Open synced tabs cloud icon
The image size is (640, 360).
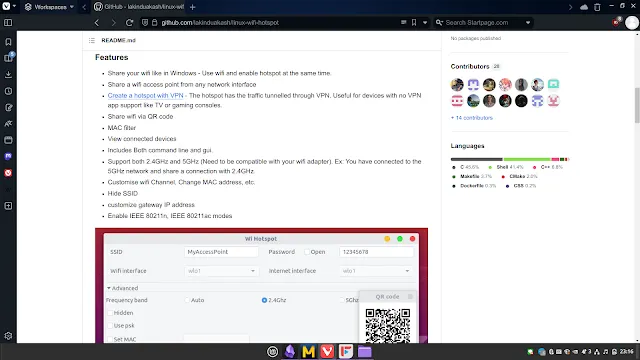coord(584,7)
